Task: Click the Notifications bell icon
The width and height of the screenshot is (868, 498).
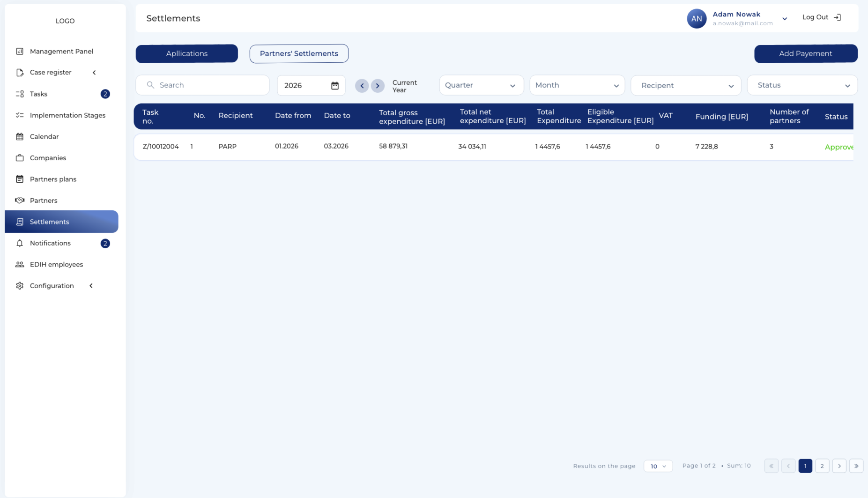Action: click(x=20, y=243)
